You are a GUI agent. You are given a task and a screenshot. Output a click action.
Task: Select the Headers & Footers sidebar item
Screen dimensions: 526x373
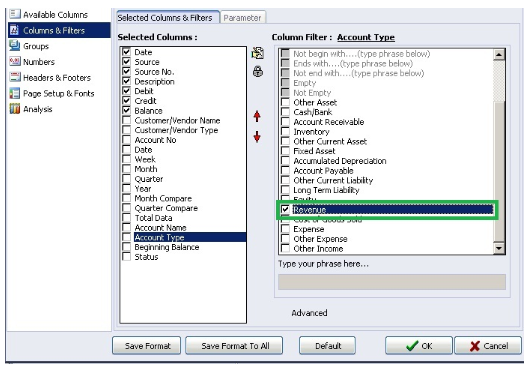(x=57, y=77)
